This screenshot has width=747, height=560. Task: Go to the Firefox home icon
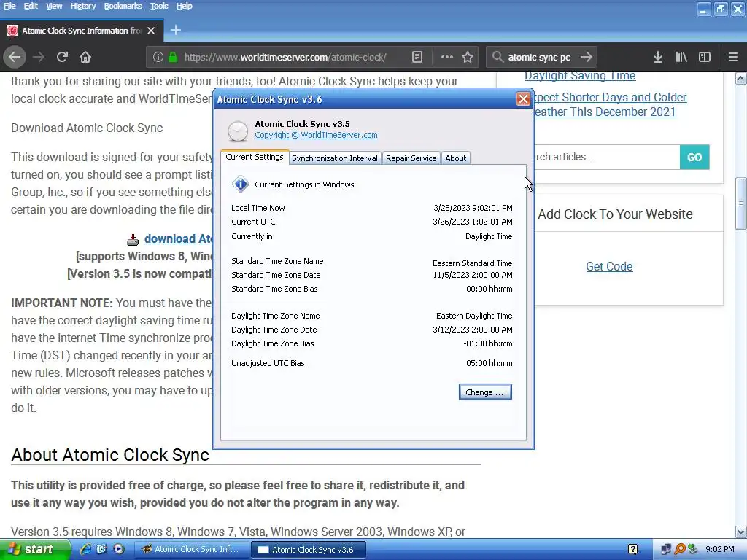pos(85,57)
